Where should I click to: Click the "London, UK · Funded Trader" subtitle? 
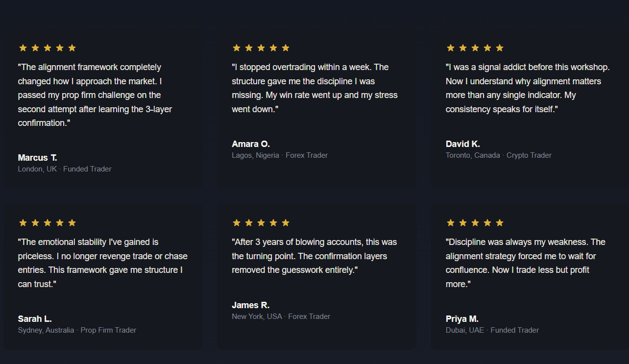pos(65,169)
